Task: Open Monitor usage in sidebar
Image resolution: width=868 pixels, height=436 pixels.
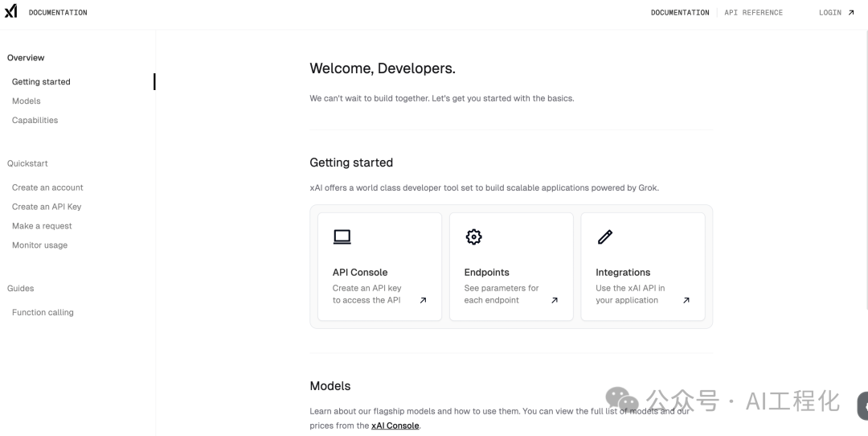Action: pyautogui.click(x=40, y=245)
